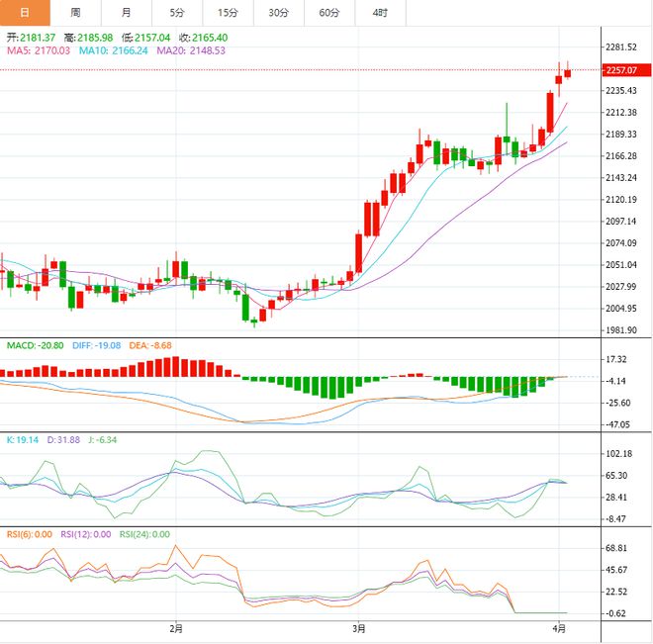Click the red 2257.07 current price tag
The height and width of the screenshot is (644, 653).
coord(626,70)
